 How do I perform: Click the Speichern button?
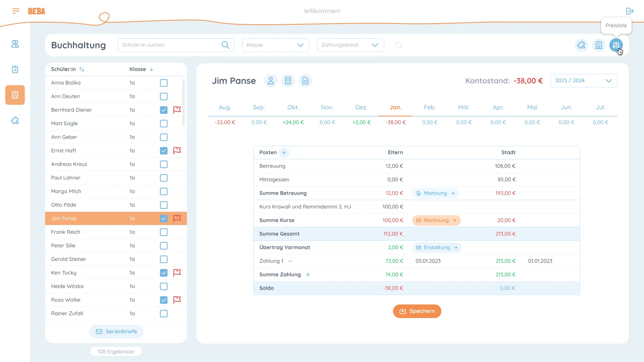[x=417, y=311]
